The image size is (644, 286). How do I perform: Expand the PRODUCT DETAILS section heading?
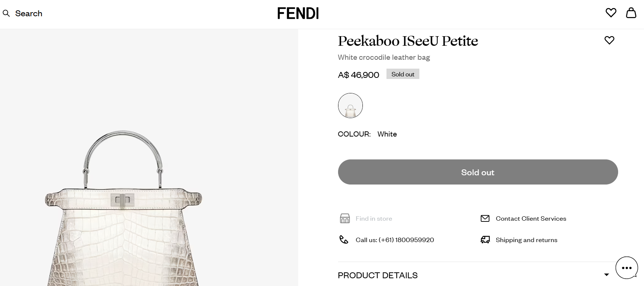click(378, 275)
